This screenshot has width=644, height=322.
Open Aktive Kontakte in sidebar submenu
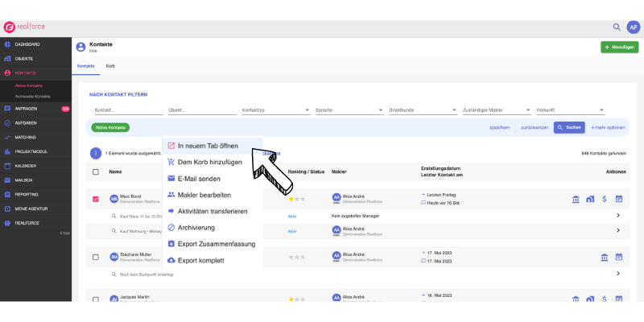(x=29, y=86)
